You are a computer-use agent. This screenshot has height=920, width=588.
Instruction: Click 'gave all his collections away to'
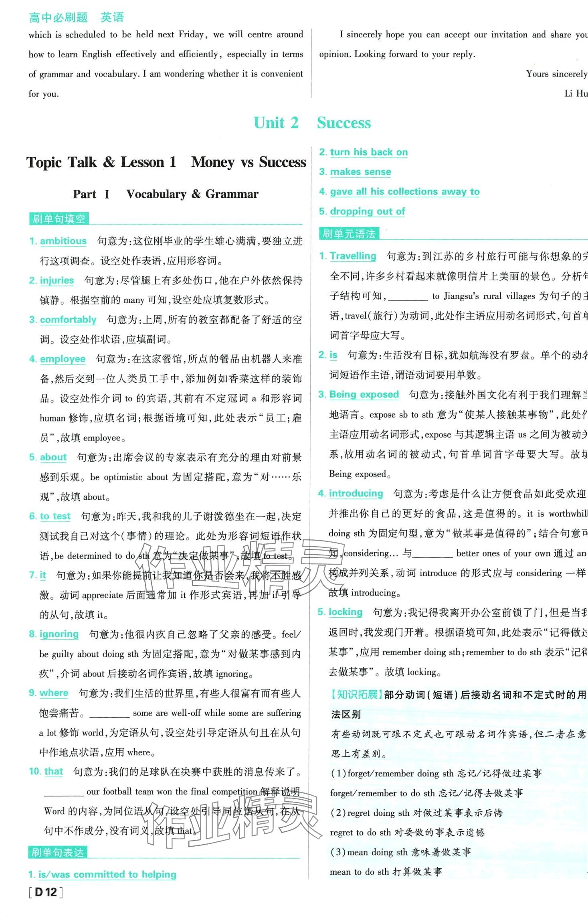405,191
